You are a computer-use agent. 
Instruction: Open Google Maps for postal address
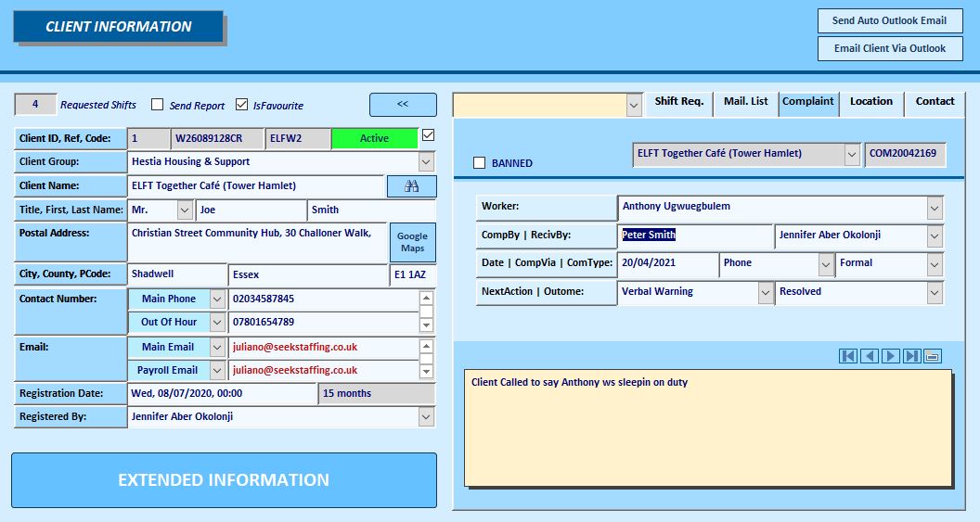tap(412, 242)
